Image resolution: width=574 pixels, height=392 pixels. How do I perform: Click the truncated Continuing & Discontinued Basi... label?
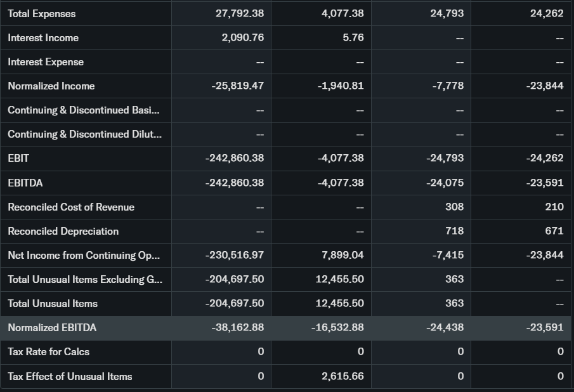point(84,110)
